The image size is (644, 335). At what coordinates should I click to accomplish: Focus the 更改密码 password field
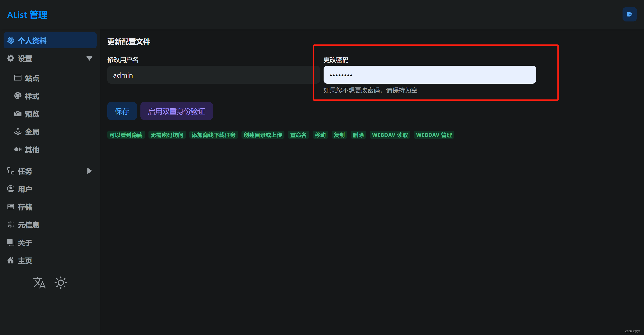pos(430,75)
